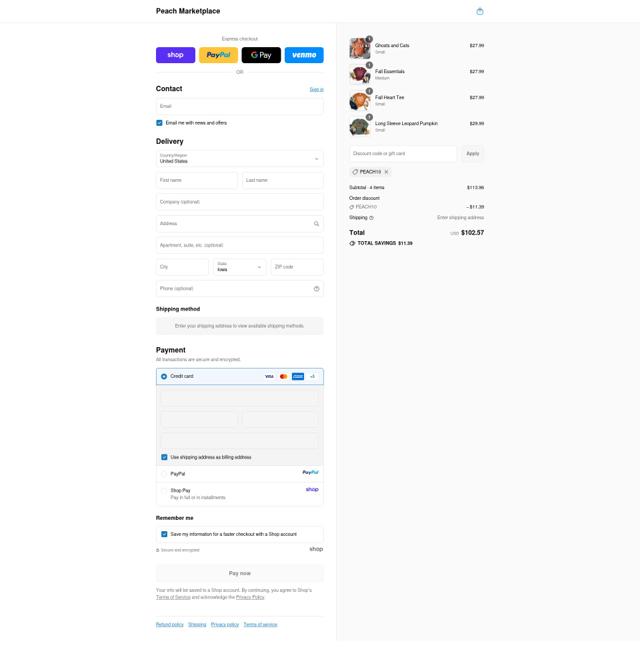
Task: Check out with Shop Pay express button
Action: (175, 55)
